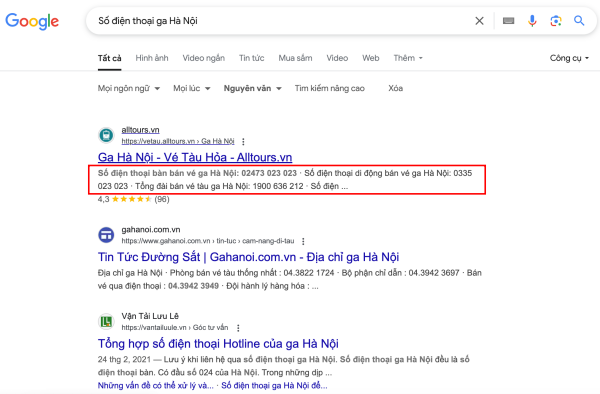Open Tìm kiếm nâng cao link
This screenshot has width=600, height=394.
[x=329, y=88]
